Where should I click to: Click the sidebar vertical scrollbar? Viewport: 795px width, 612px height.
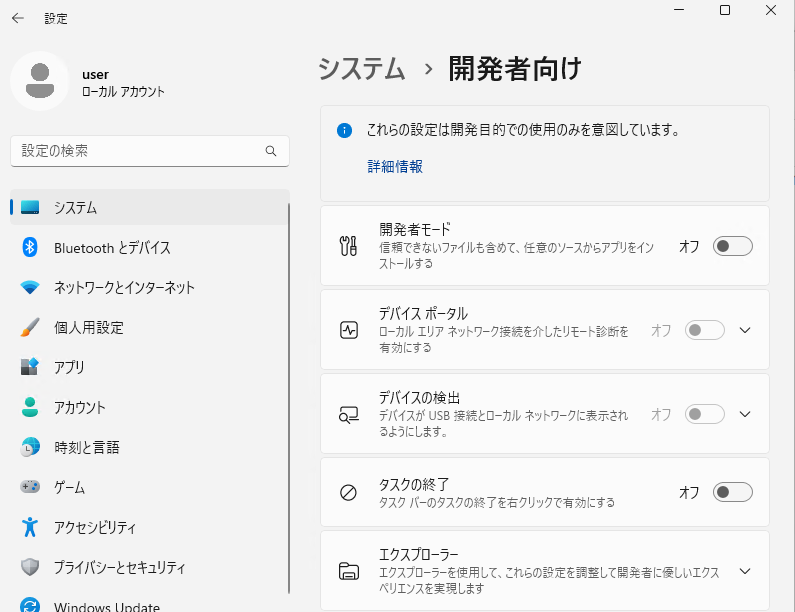click(289, 400)
